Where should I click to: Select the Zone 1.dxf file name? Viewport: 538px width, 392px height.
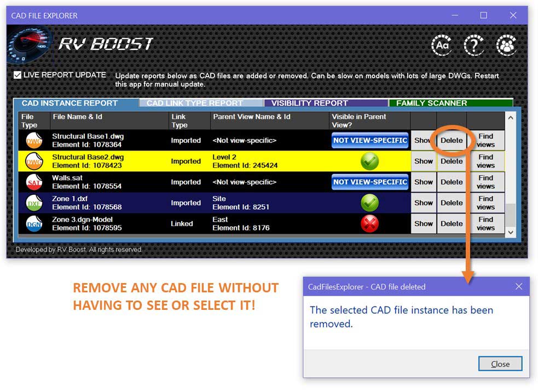coord(70,199)
